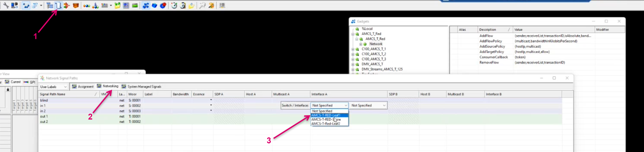The width and height of the screenshot is (644, 152).
Task: Toggle the padlock icon in left panel
Action: point(8,90)
